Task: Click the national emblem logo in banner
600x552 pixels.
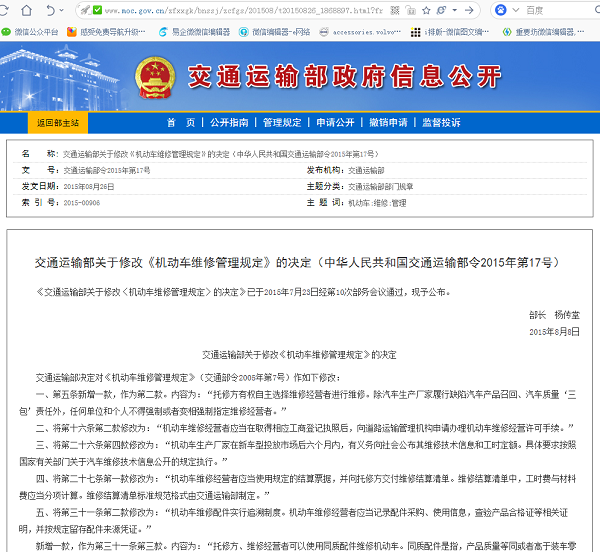Action: [155, 77]
